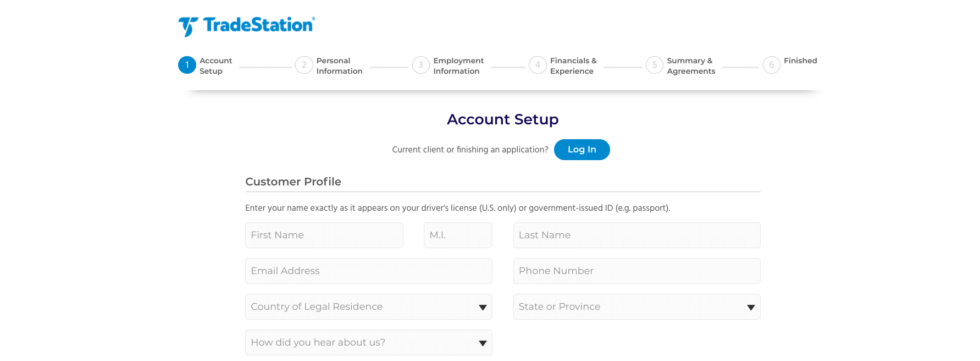Click step 3 circle for Employment Information
The height and width of the screenshot is (361, 980).
tap(421, 65)
